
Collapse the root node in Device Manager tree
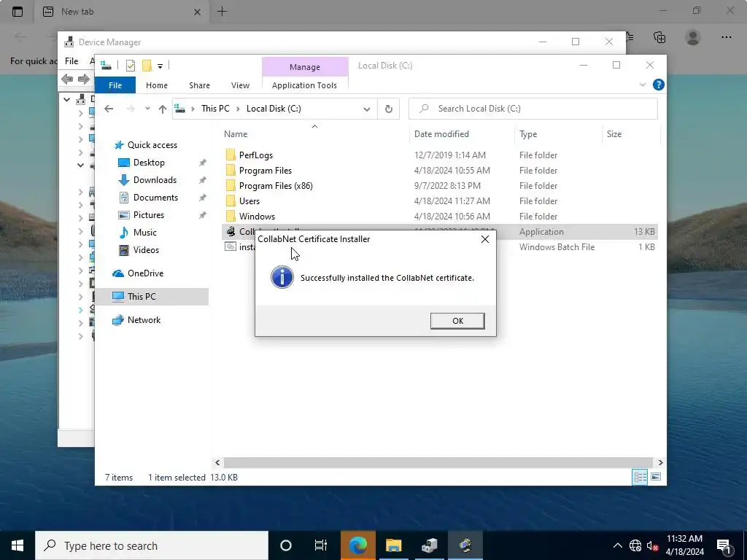coord(66,99)
